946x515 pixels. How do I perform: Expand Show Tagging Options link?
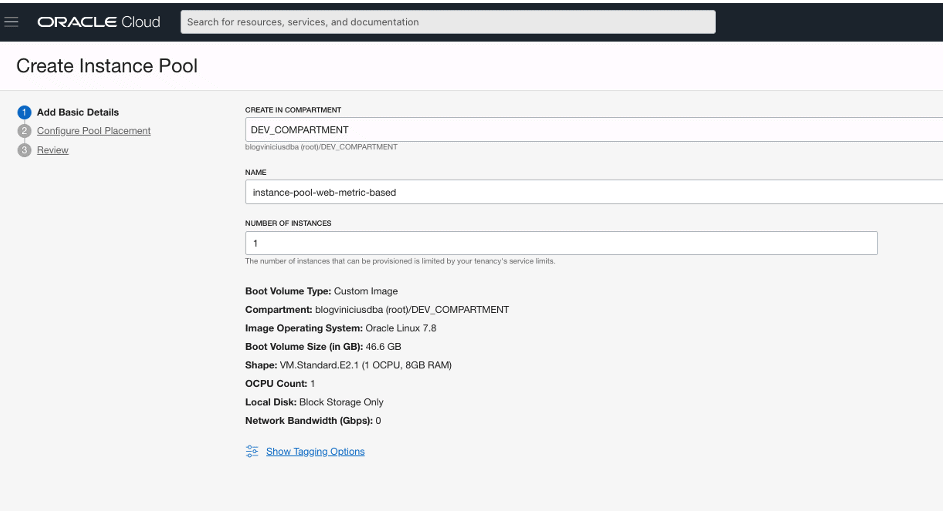pyautogui.click(x=315, y=452)
